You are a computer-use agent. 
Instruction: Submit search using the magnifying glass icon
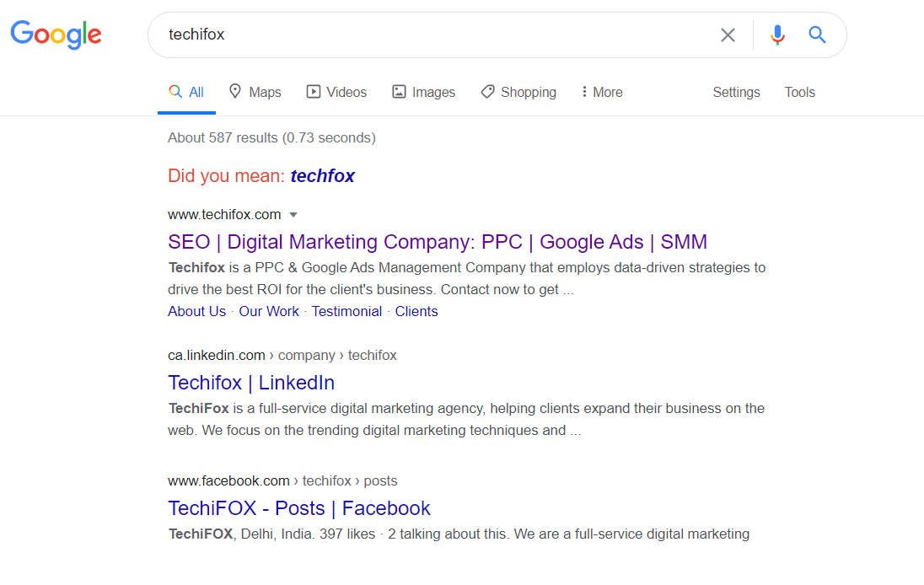click(x=817, y=35)
